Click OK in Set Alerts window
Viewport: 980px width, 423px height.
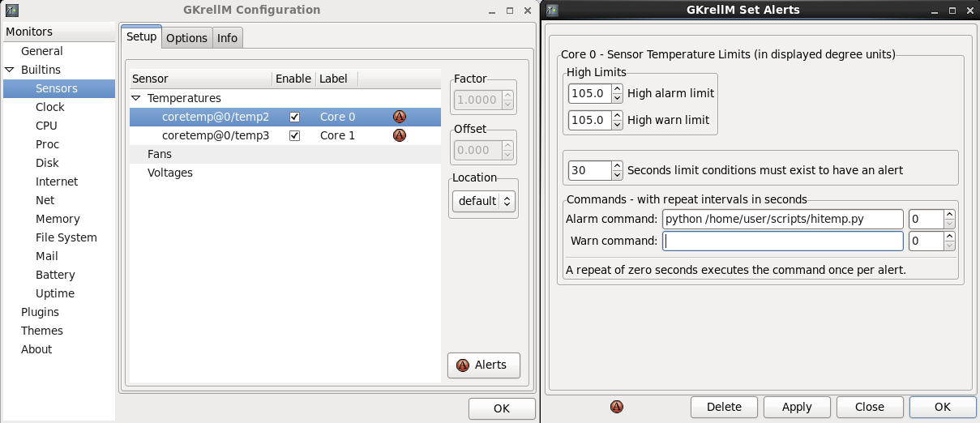(x=943, y=407)
